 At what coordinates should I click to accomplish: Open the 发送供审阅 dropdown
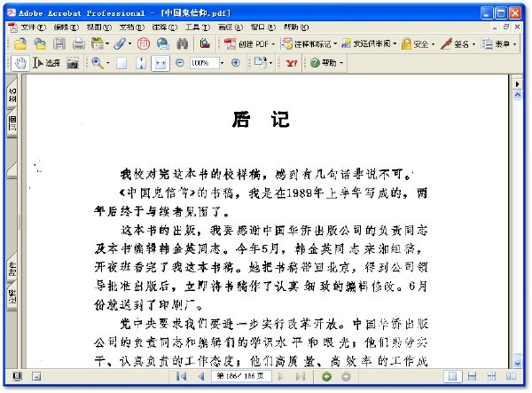tap(369, 43)
